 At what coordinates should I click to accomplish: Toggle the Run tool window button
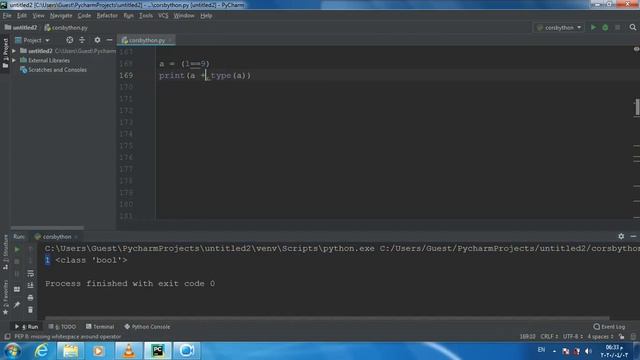27,327
